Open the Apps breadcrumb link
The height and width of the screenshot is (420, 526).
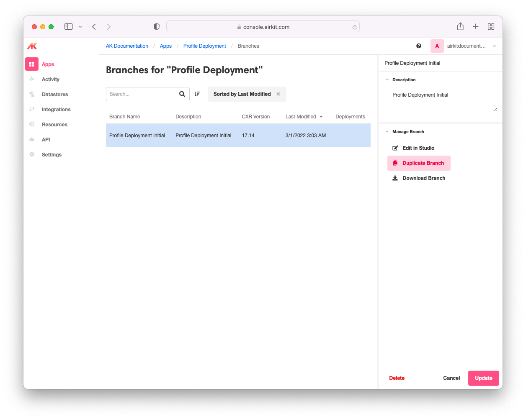point(166,46)
